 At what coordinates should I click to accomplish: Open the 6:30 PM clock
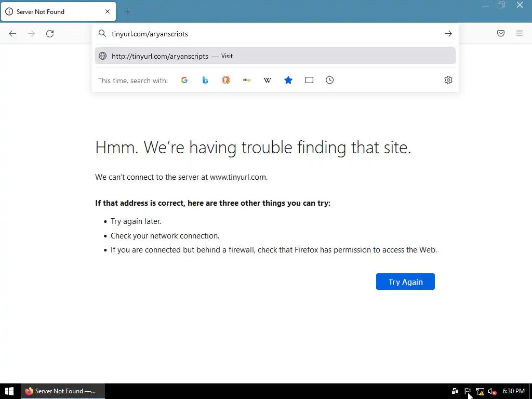coord(513,391)
